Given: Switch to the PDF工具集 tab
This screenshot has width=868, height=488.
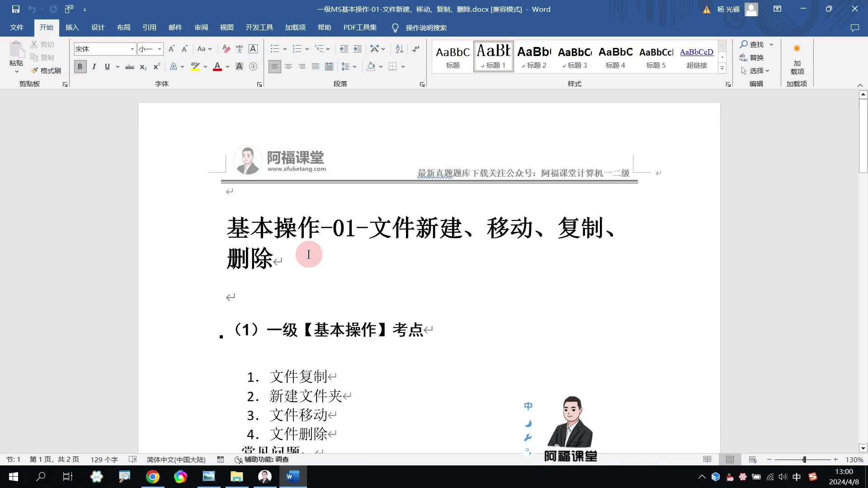Looking at the screenshot, I should pos(360,28).
